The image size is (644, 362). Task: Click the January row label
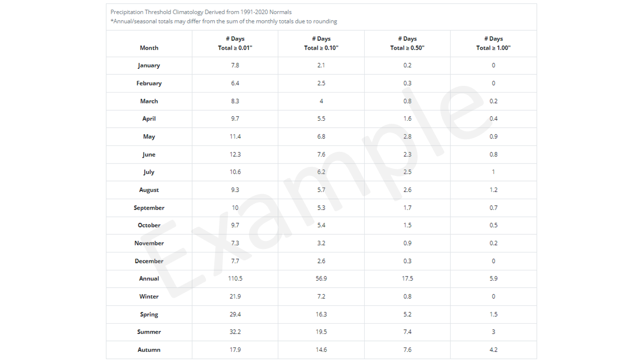click(149, 65)
